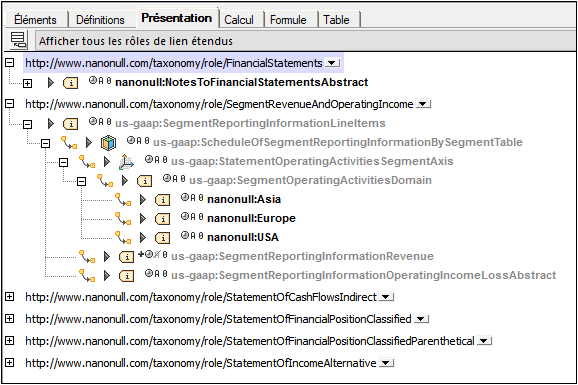
Task: Select us-gaap:ScheduleOfSegmentReportingInformationBySegmentTable text
Action: point(338,142)
